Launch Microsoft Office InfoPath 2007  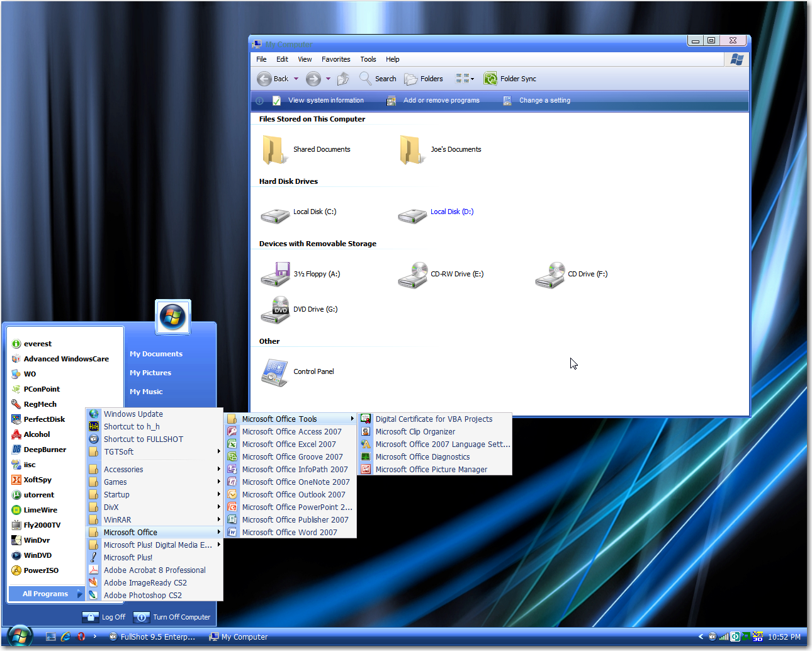[x=291, y=470]
